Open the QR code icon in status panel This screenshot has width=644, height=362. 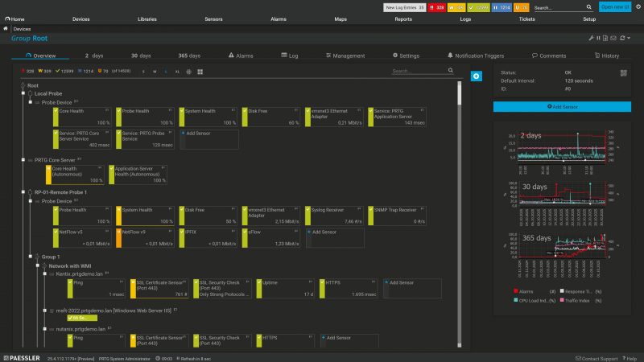click(623, 73)
